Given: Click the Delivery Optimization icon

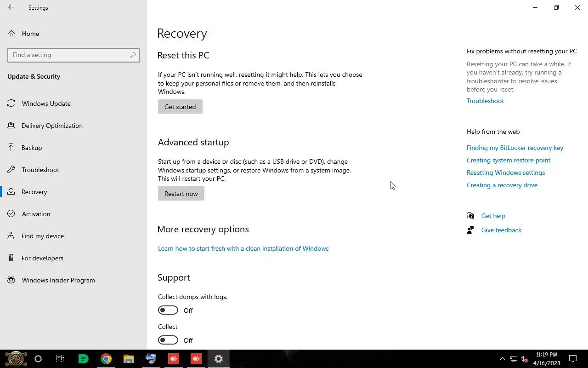Looking at the screenshot, I should pos(11,126).
